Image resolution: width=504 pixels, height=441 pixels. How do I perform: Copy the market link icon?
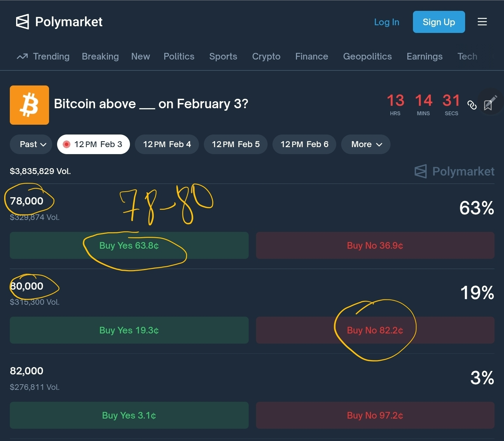472,105
